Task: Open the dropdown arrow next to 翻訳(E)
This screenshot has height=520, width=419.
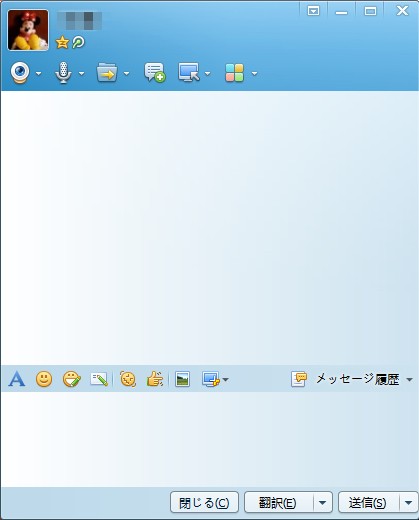Action: [322, 503]
